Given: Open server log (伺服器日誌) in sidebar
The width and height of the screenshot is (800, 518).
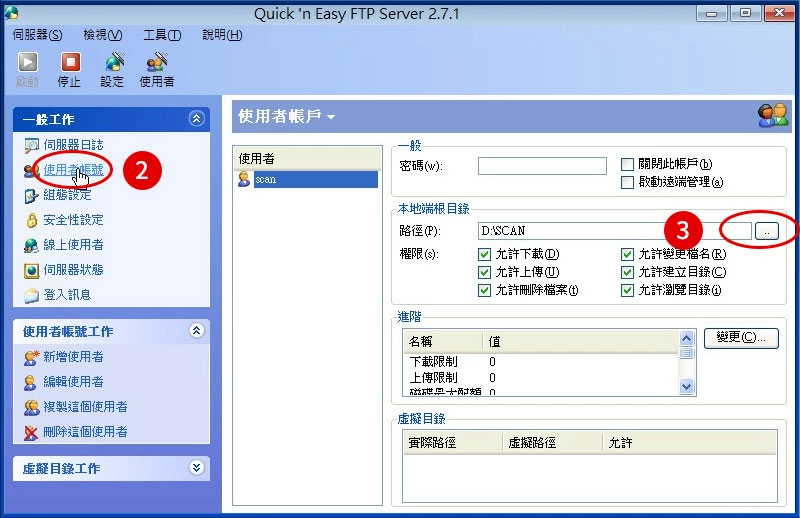Looking at the screenshot, I should pos(72,145).
